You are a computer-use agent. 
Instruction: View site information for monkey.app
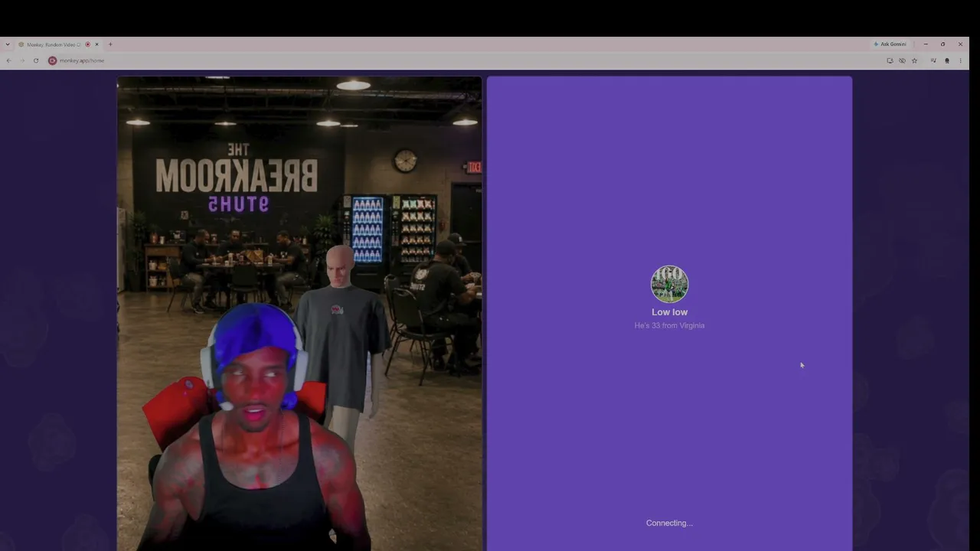[x=52, y=60]
